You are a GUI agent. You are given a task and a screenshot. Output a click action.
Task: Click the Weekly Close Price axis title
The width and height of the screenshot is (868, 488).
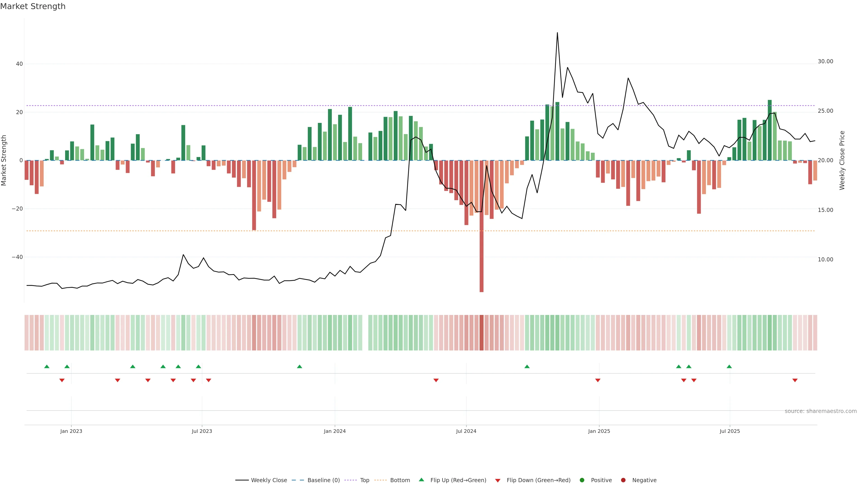pyautogui.click(x=842, y=160)
